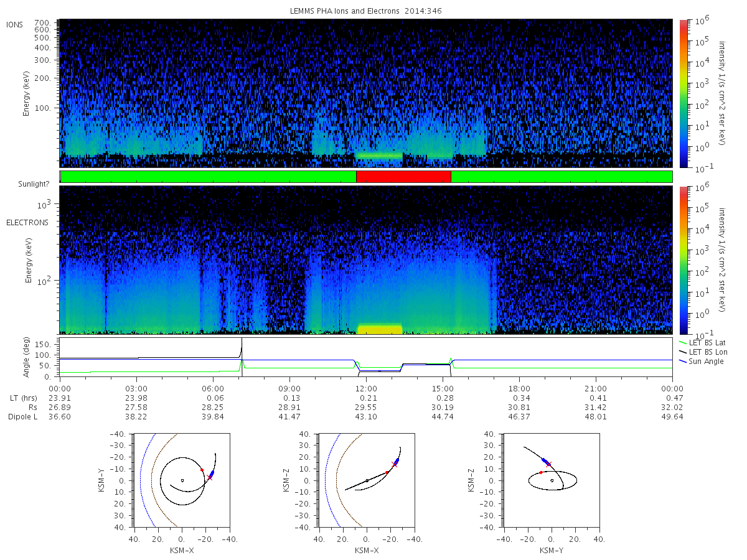Click the KSM-X versus KSM-Z orbit plot
Screen dimensions: 747x560
(x=366, y=480)
